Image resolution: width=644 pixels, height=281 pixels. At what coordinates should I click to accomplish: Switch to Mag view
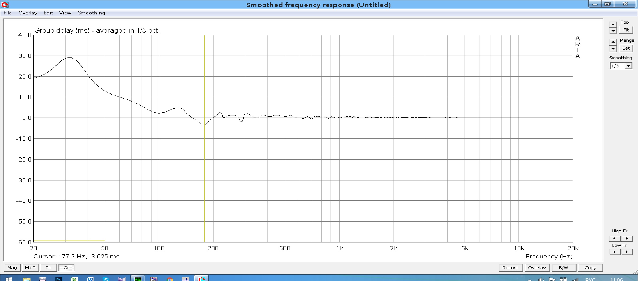(12, 268)
